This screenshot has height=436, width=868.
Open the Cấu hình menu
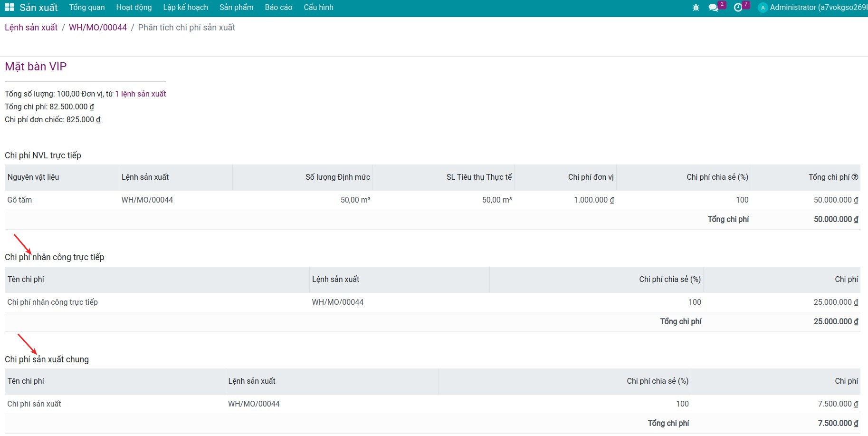tap(318, 8)
